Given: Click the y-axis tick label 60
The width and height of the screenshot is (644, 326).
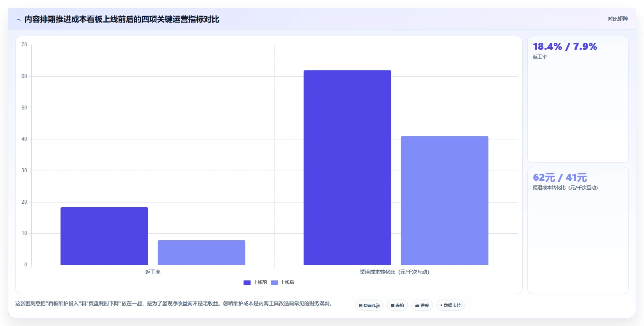Looking at the screenshot, I should point(24,76).
